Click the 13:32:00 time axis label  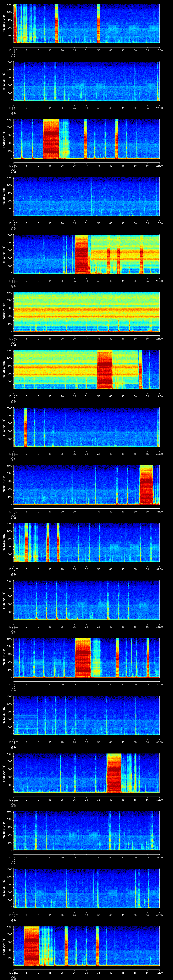[x=13, y=627]
